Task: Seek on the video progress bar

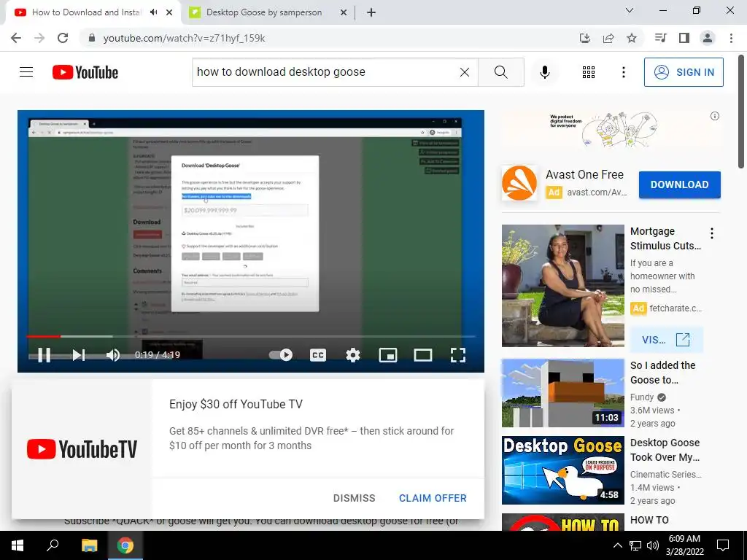Action: (x=251, y=336)
